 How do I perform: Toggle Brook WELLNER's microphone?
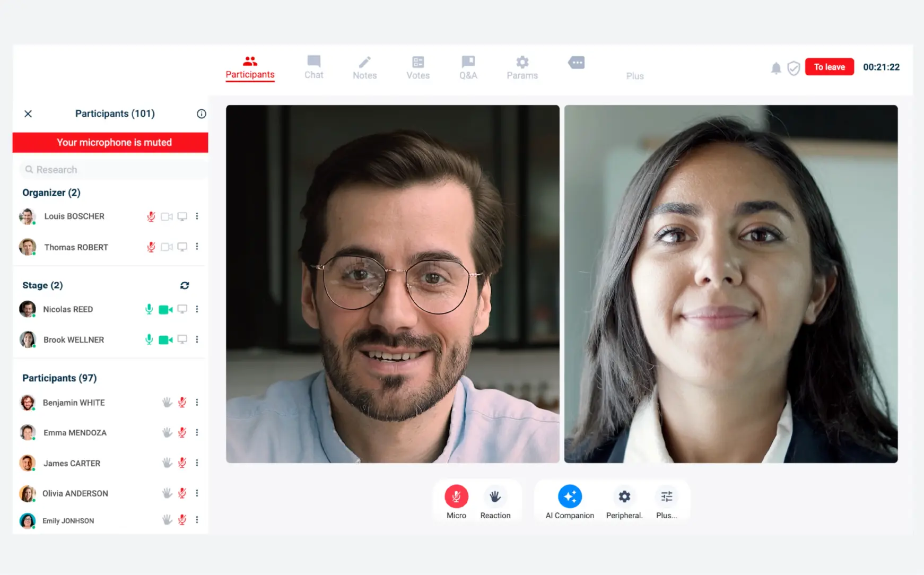click(x=149, y=339)
